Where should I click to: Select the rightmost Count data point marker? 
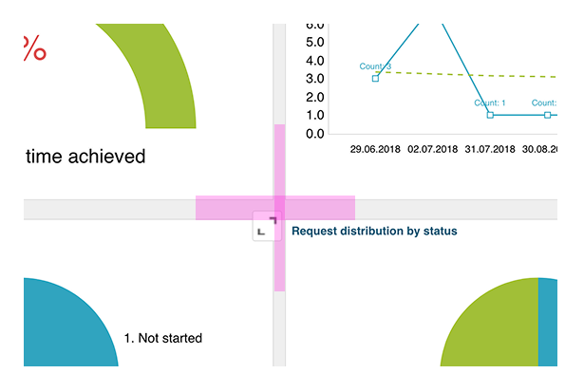coord(548,114)
